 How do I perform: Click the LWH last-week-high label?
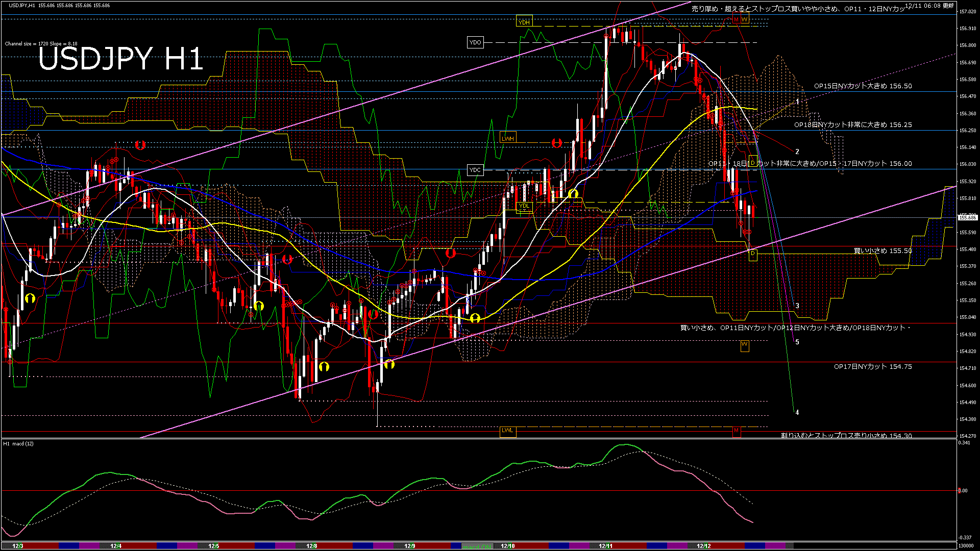509,138
